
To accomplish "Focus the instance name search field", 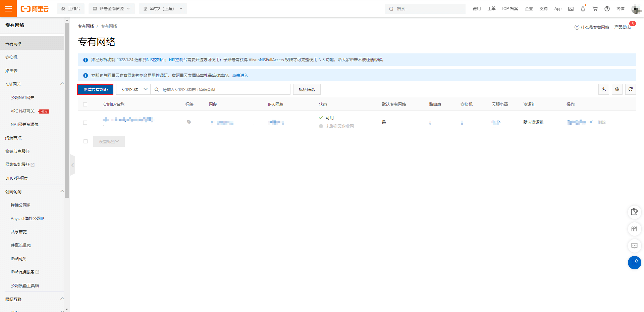I will [x=221, y=89].
